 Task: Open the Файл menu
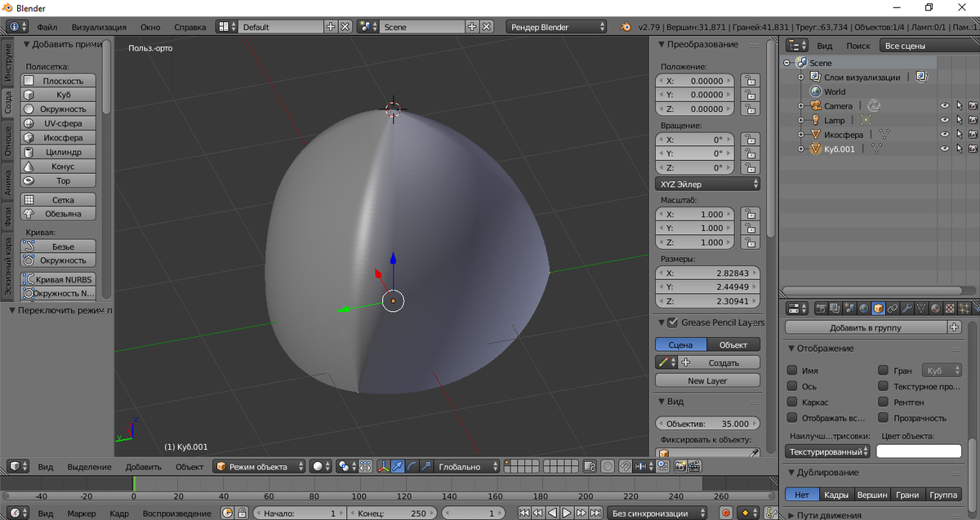click(x=47, y=27)
